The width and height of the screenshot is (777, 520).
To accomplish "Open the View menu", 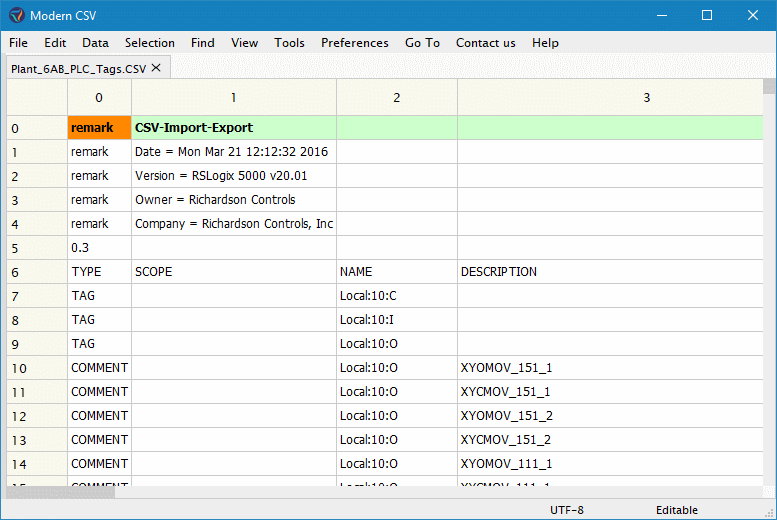I will point(244,43).
